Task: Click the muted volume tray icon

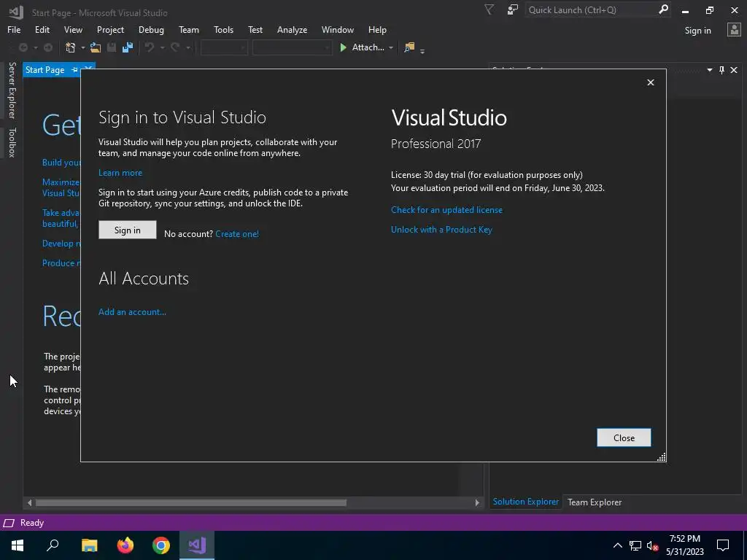Action: pyautogui.click(x=652, y=545)
